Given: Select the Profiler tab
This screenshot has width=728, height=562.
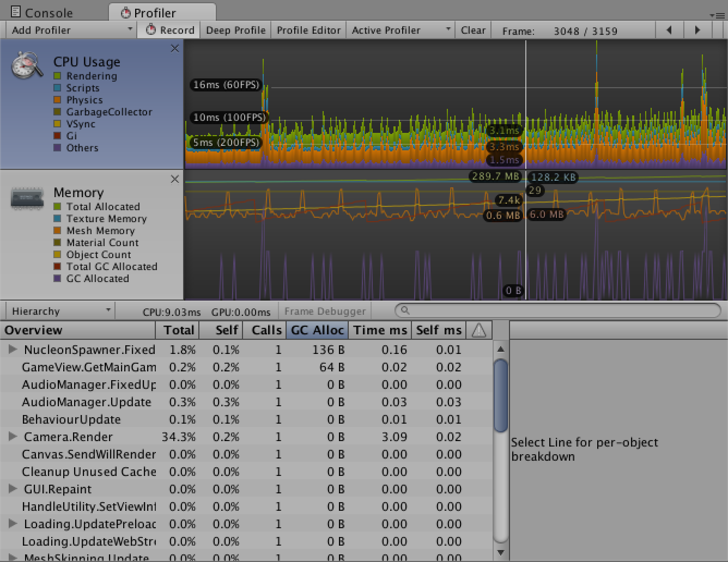Looking at the screenshot, I should tap(162, 12).
